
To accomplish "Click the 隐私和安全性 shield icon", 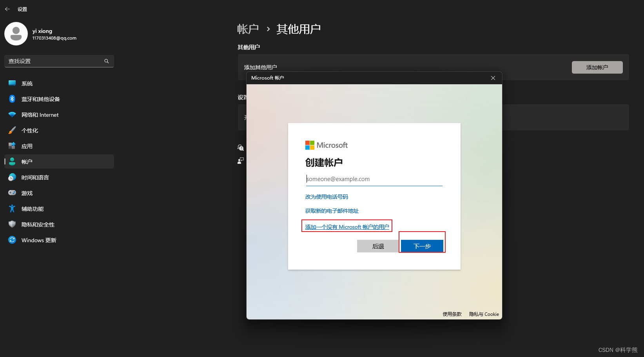I will (x=12, y=224).
